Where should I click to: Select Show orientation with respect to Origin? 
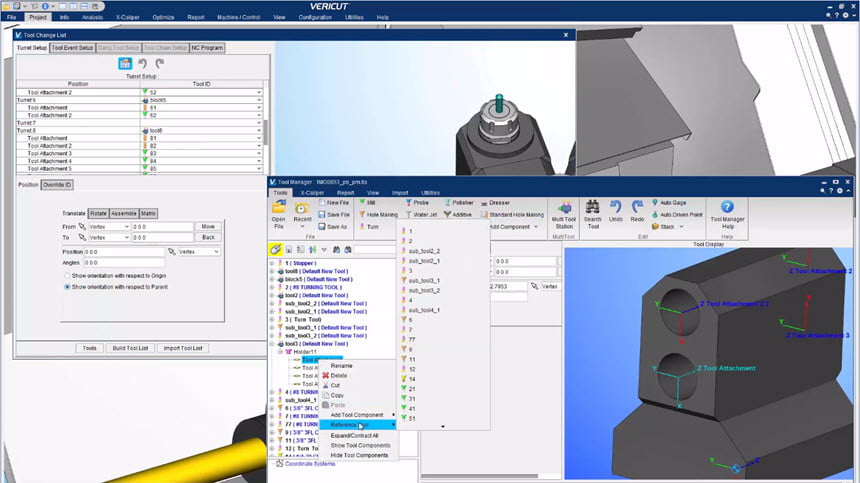(67, 276)
